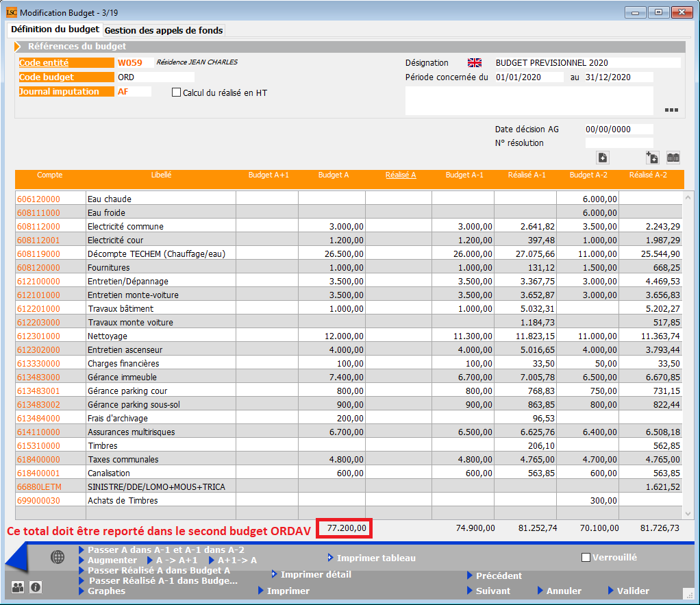Click the entity code field W059
700x605 pixels.
(134, 63)
